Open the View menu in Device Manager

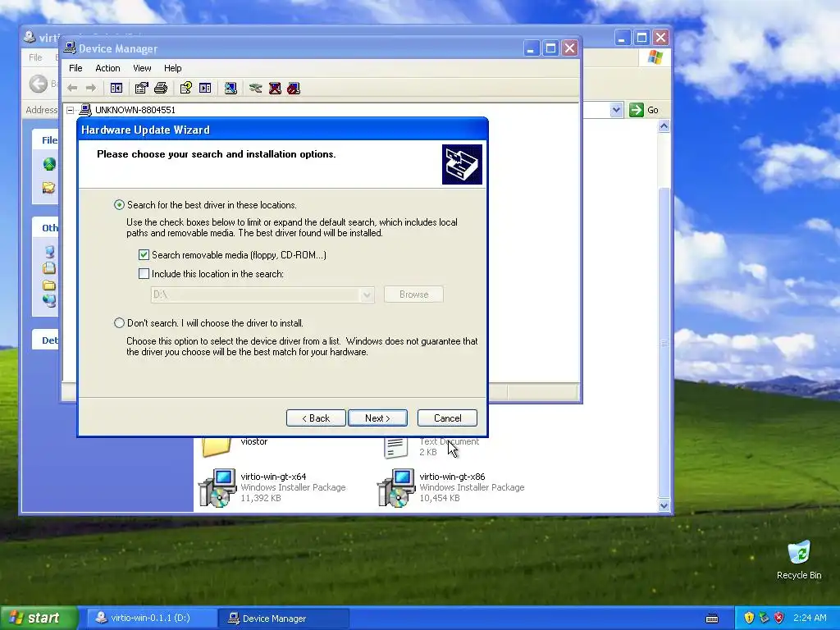[x=142, y=68]
